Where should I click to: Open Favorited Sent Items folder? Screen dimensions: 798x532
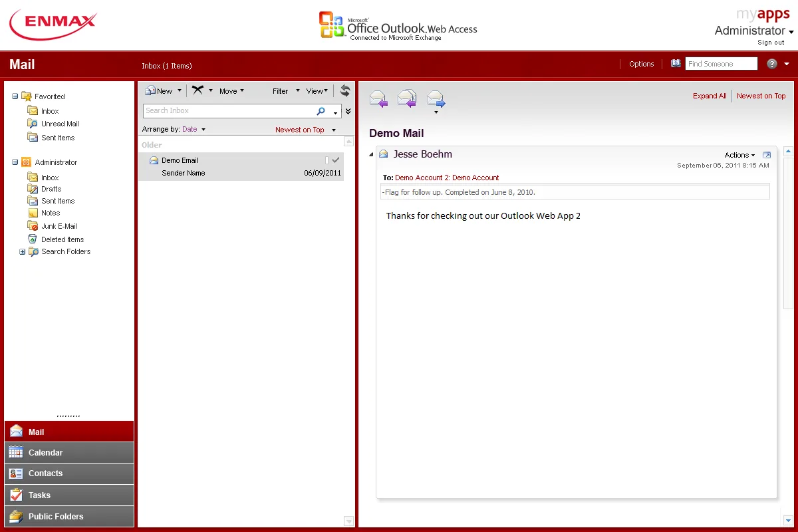(x=51, y=138)
